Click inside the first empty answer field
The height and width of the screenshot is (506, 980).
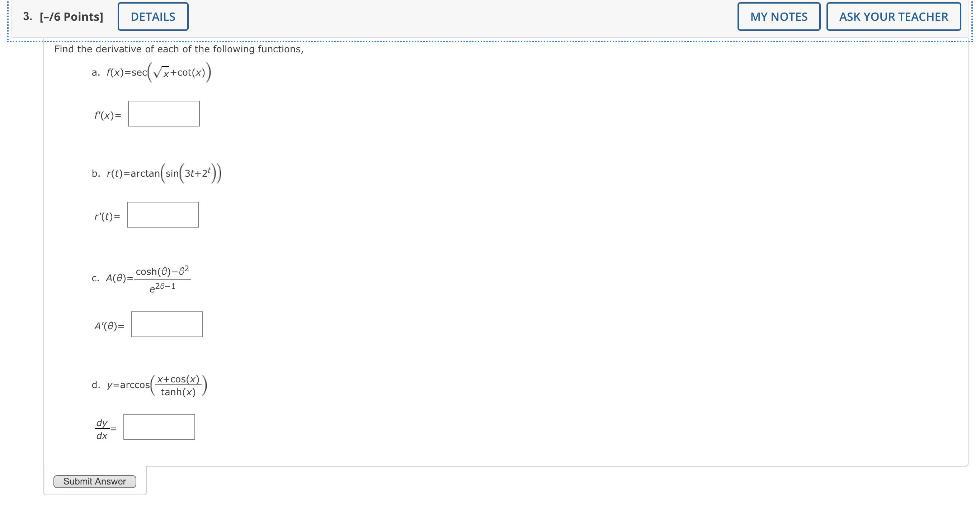coord(163,113)
